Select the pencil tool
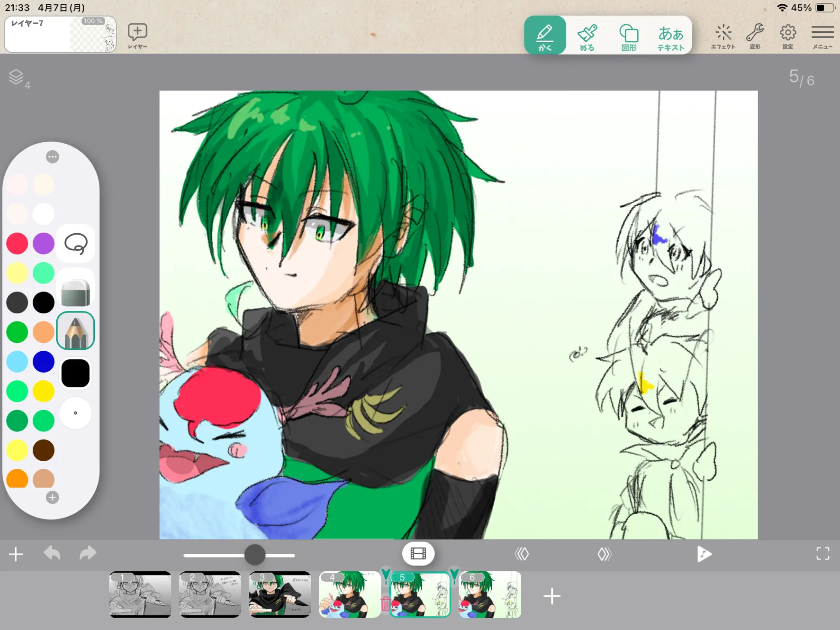 tap(76, 330)
